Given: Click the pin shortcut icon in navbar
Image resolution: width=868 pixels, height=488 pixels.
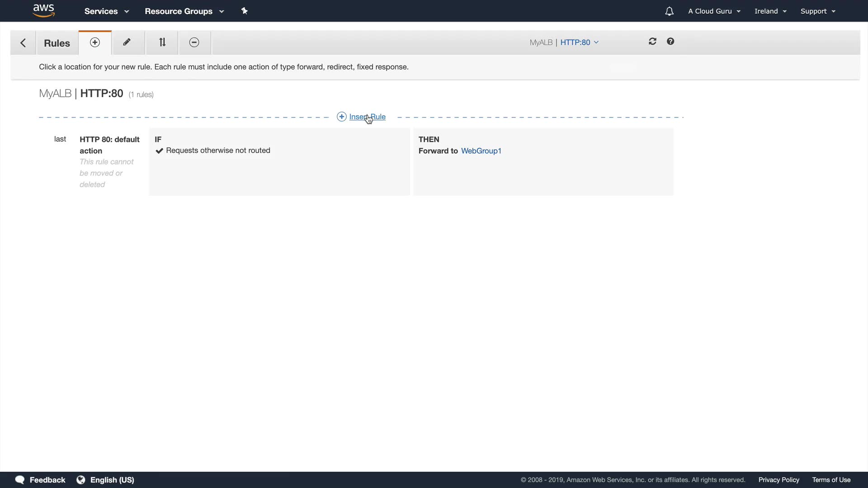Looking at the screenshot, I should tap(245, 11).
